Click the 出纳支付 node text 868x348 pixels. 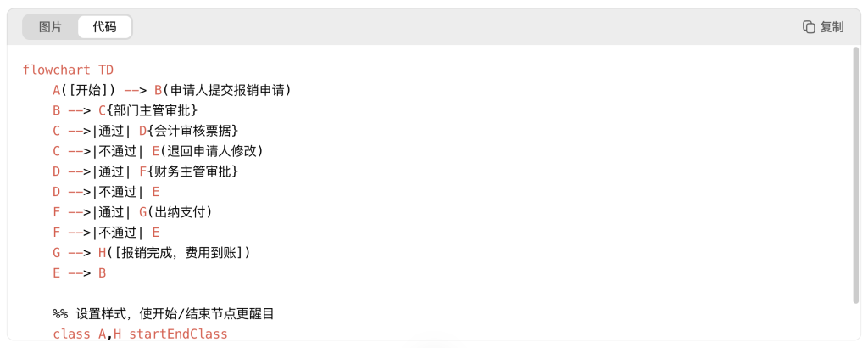coord(180,212)
